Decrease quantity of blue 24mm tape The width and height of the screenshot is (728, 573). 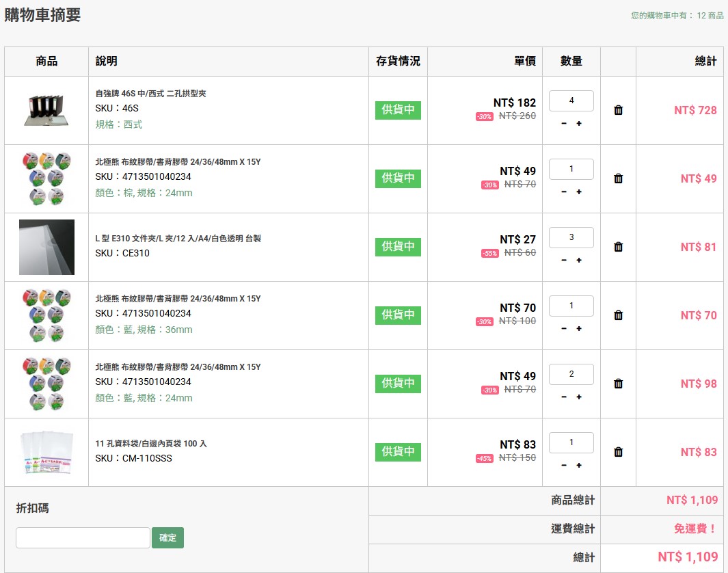[564, 397]
